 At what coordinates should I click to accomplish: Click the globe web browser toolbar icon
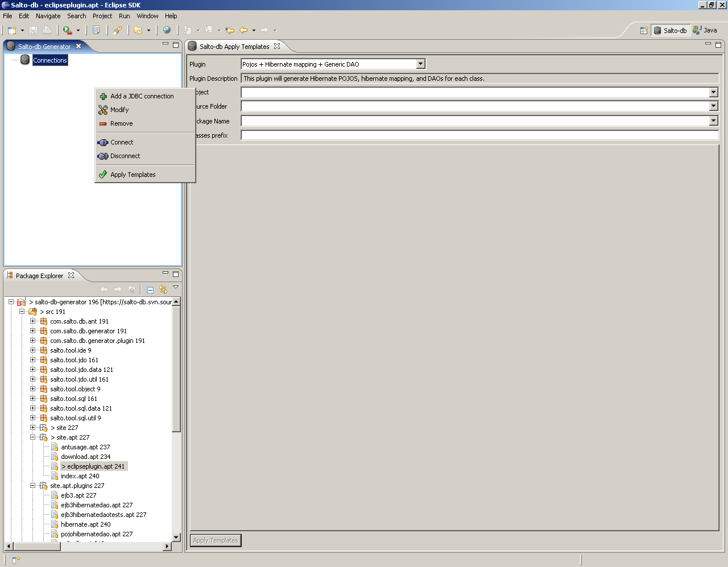[167, 30]
